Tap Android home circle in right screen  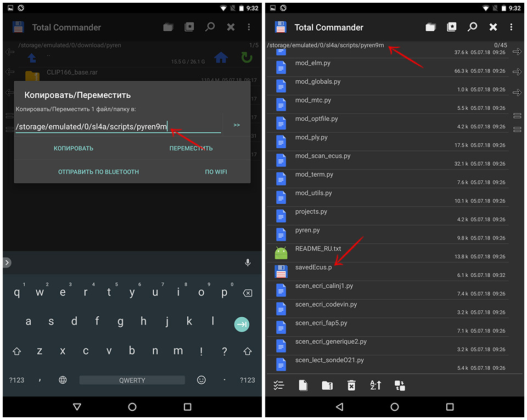[x=395, y=407]
